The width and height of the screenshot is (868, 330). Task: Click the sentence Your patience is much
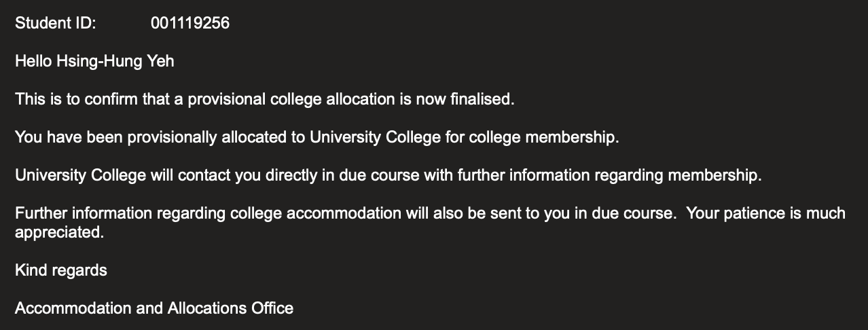click(x=766, y=213)
